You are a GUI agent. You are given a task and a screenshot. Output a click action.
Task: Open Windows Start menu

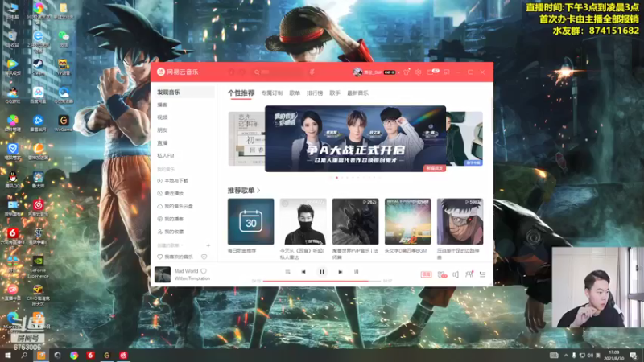click(8, 355)
